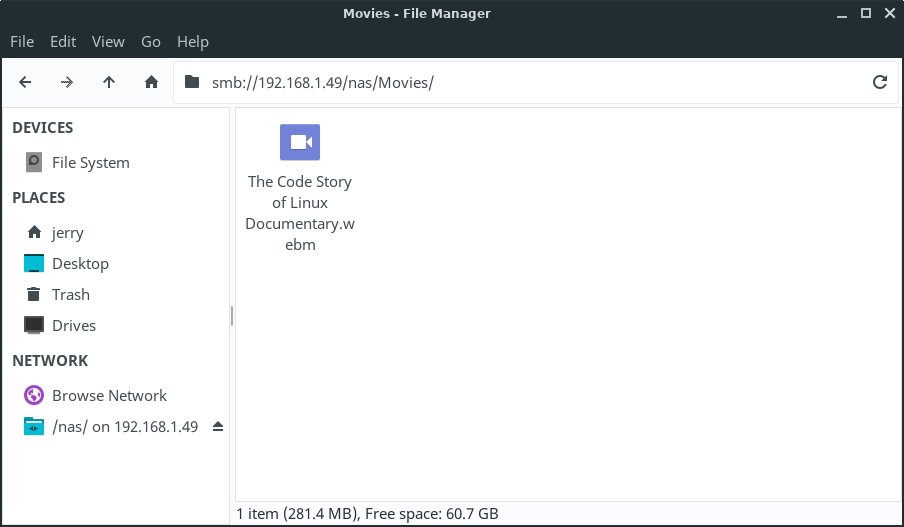Image resolution: width=904 pixels, height=527 pixels.
Task: Open the Edit menu
Action: tap(63, 41)
